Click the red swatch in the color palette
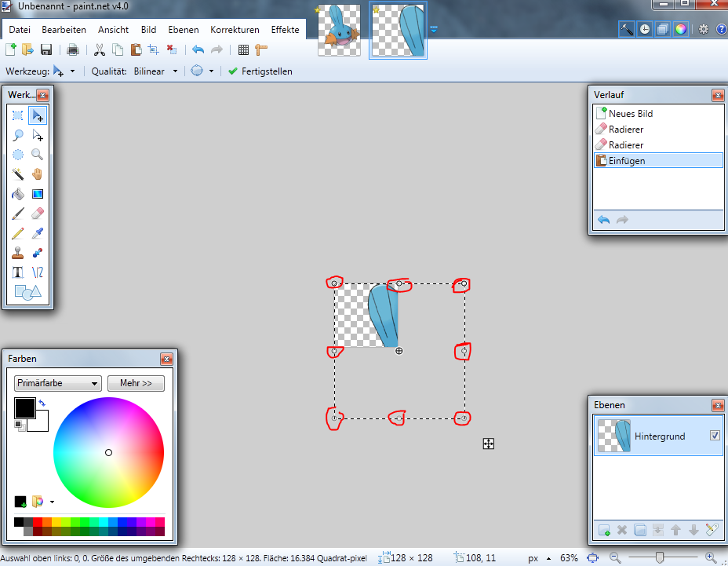This screenshot has width=728, height=566. point(38,522)
